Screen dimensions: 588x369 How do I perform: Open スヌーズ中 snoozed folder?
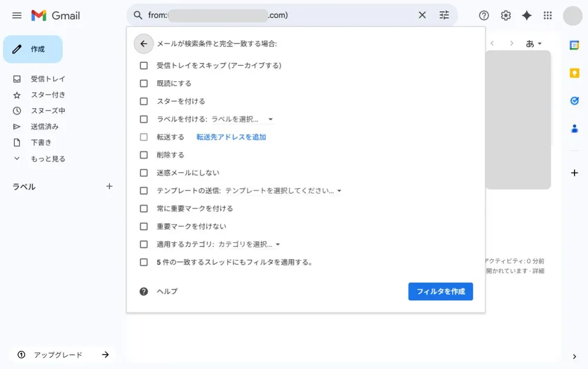pos(48,111)
